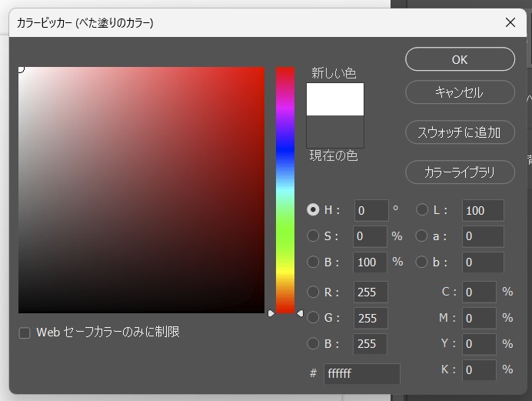This screenshot has width=532, height=401.
Task: Open the カラーライブラリ dialog
Action: [x=460, y=172]
